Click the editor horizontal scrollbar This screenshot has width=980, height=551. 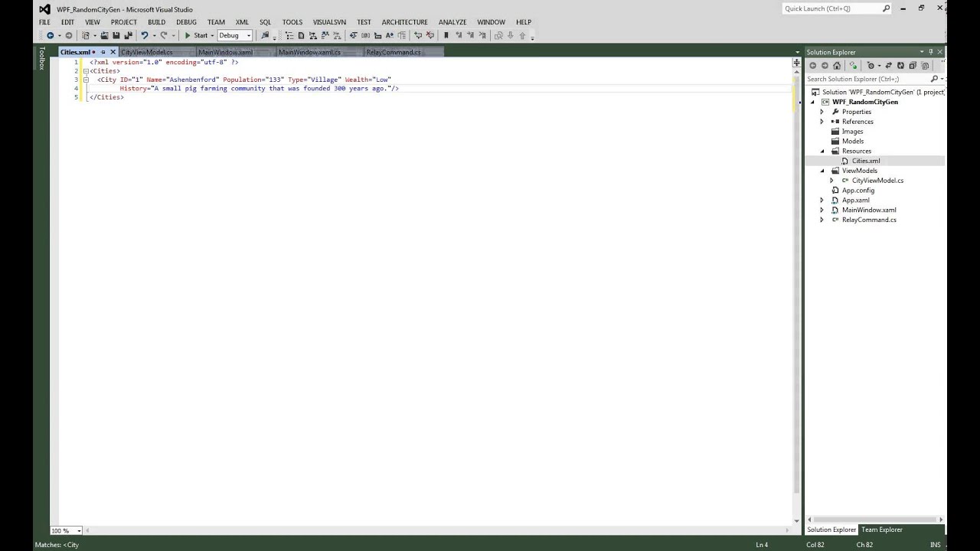(436, 530)
